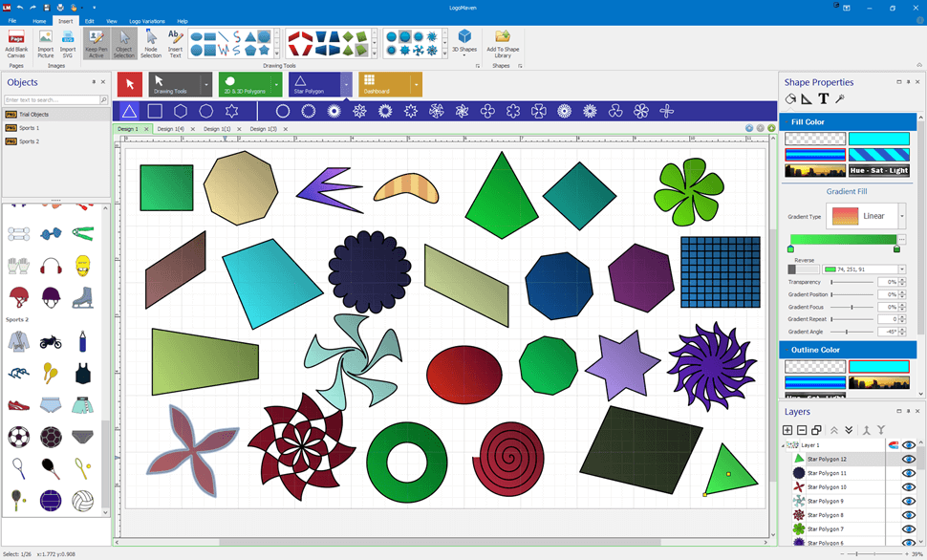
Task: Switch to the Design 1(4) tab
Action: tap(171, 128)
